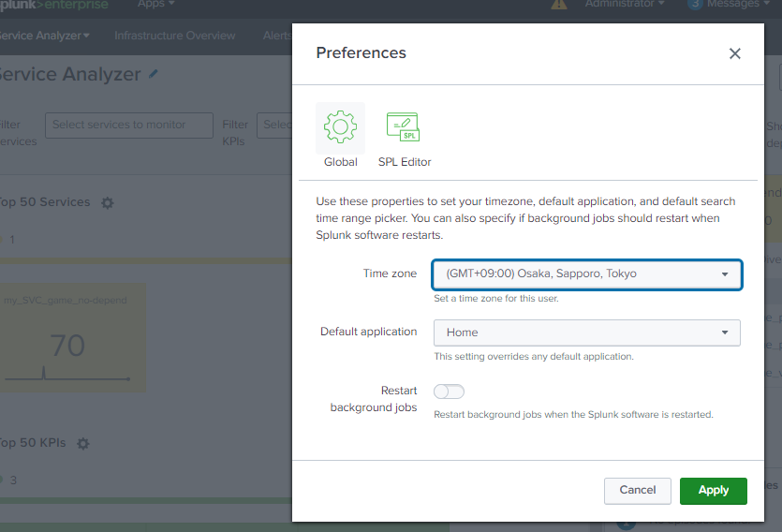Open the Apps menu in top bar
This screenshot has width=782, height=532.
click(156, 5)
